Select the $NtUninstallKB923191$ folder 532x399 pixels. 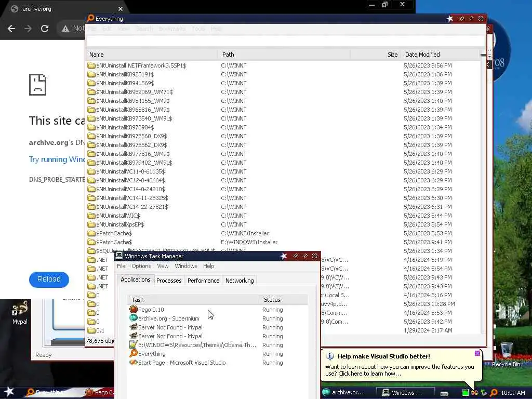click(125, 74)
